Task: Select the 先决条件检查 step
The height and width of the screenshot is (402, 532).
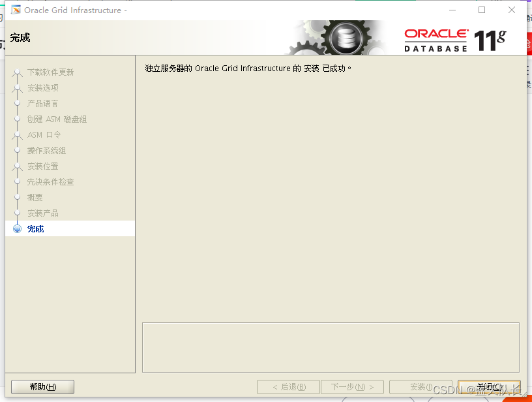Action: coord(51,181)
